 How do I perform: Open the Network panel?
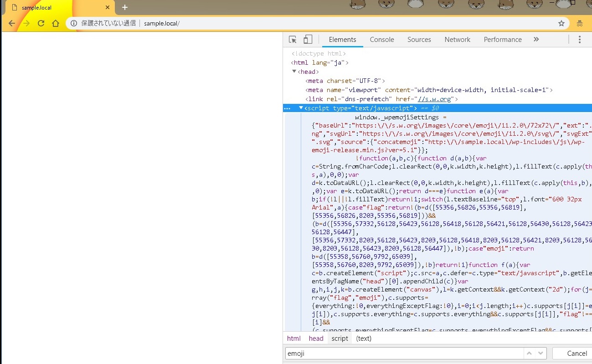(457, 39)
